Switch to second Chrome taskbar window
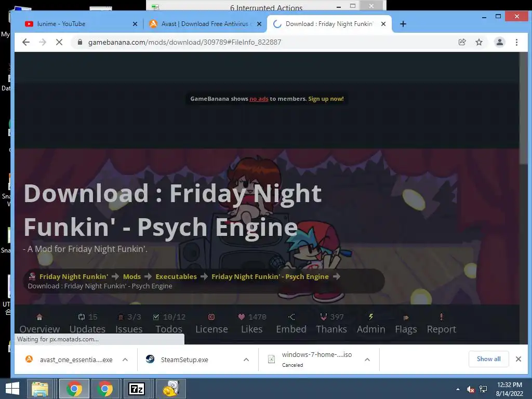 coord(105,389)
